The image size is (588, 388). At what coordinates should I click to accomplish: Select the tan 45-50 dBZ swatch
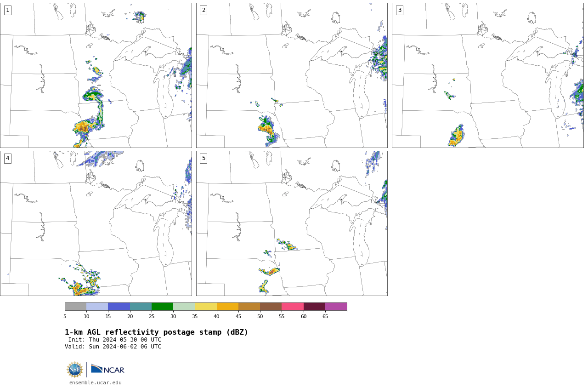click(249, 307)
